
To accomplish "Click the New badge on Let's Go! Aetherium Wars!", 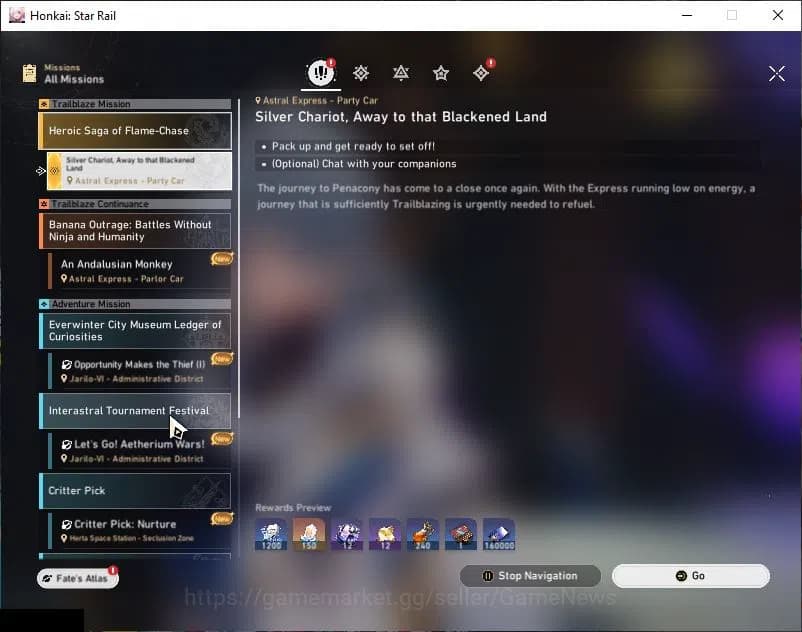I will [x=222, y=439].
